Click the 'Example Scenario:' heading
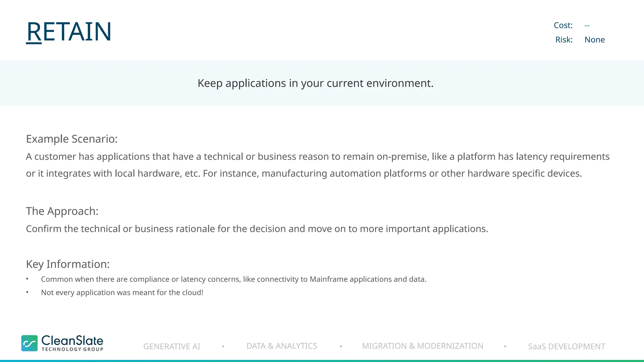 [72, 139]
